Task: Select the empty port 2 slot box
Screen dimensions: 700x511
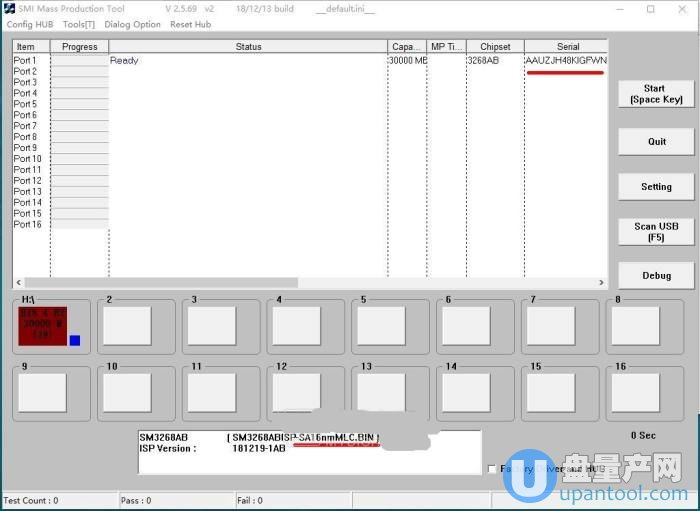Action: click(127, 326)
